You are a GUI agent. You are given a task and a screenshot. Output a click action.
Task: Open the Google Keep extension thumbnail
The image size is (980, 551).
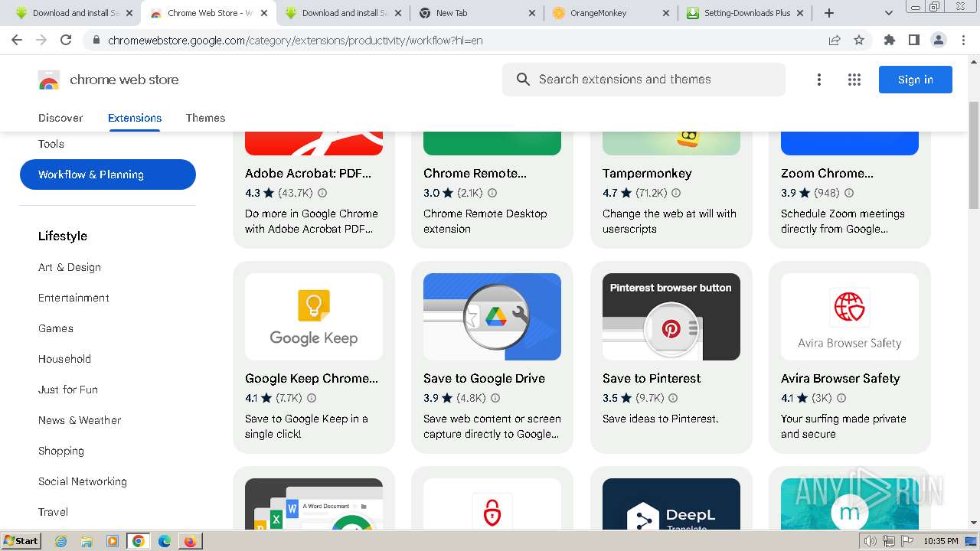pyautogui.click(x=314, y=317)
